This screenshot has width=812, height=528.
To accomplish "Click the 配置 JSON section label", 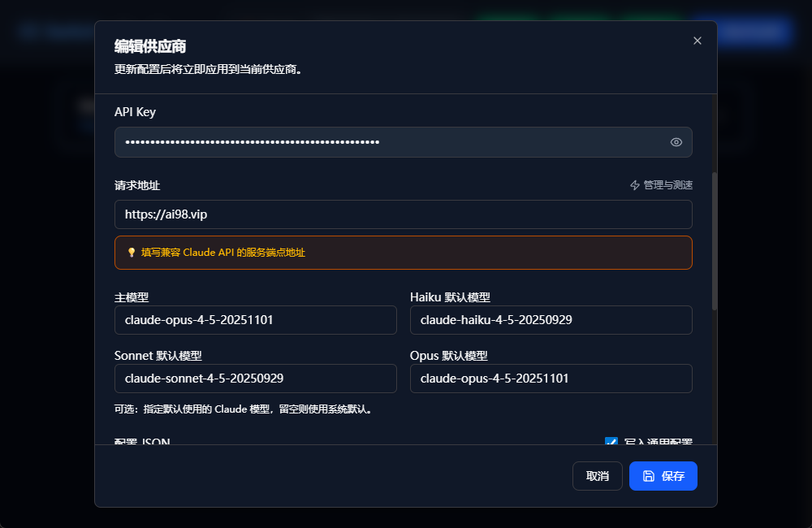I will coord(142,442).
